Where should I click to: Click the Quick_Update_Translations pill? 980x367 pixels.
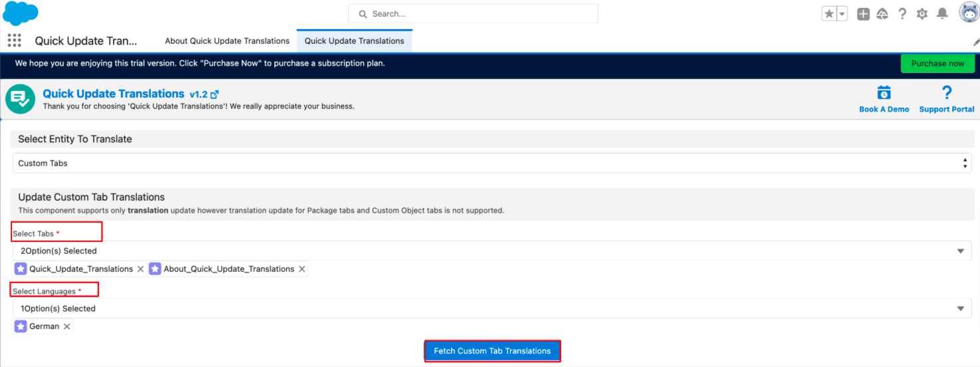(80, 269)
